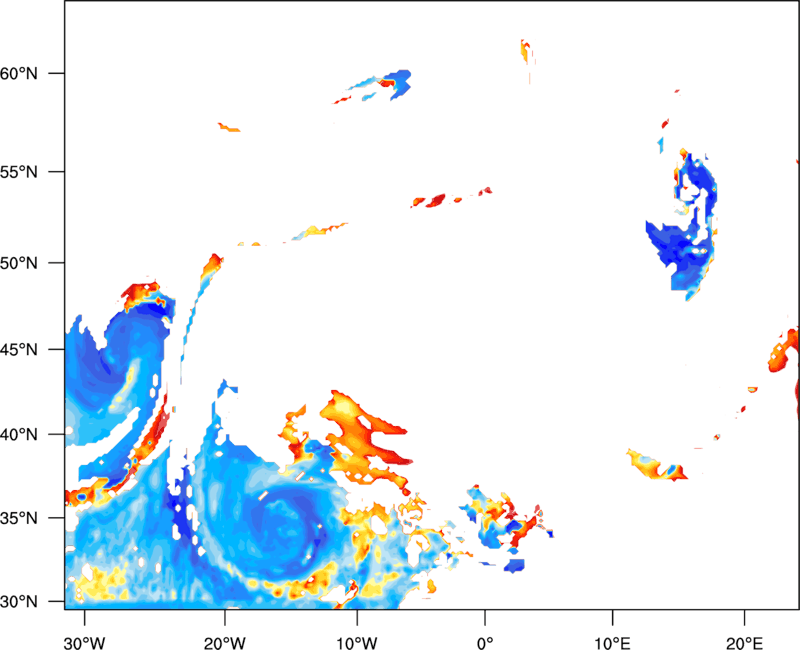The image size is (800, 650).
Task: Click the blue patch near 60°N 7°W
Action: point(397,83)
